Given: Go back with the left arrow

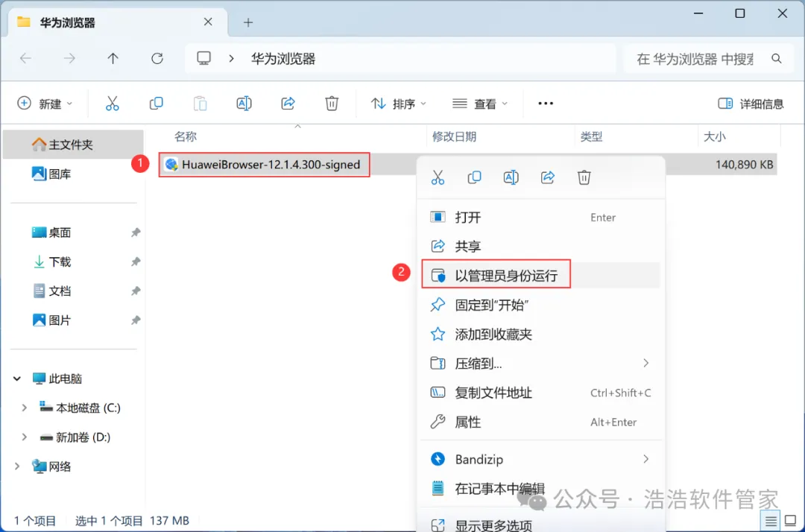Looking at the screenshot, I should 25,58.
